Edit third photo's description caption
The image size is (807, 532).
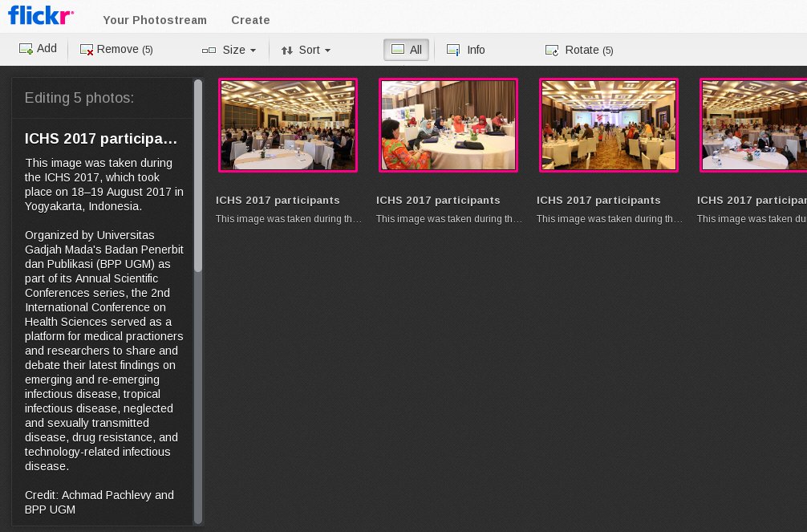point(610,219)
